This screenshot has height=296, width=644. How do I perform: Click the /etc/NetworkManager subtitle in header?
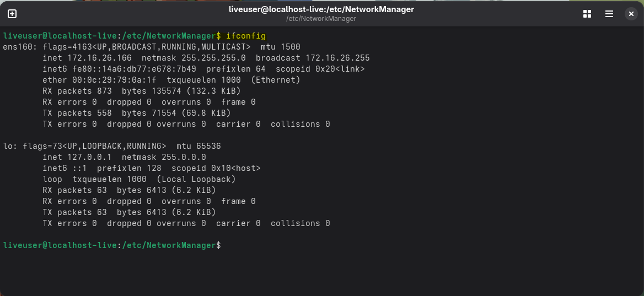click(321, 19)
